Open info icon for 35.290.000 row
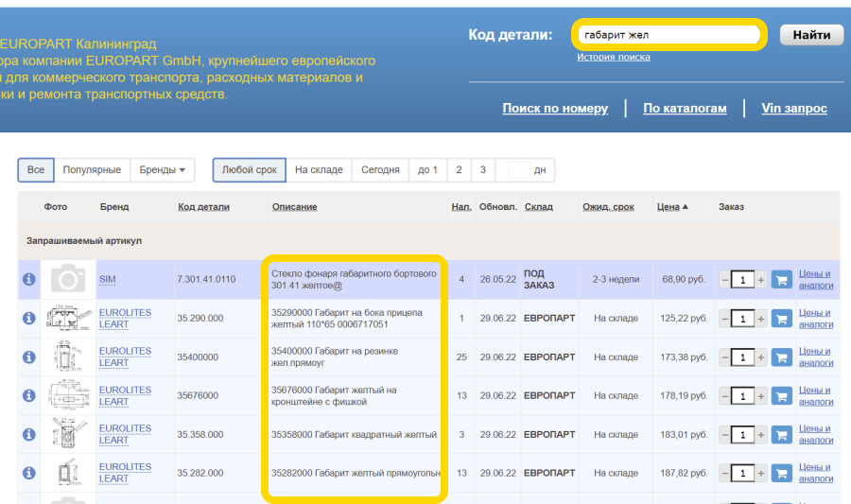Screen dimensions: 851x504 (29, 319)
